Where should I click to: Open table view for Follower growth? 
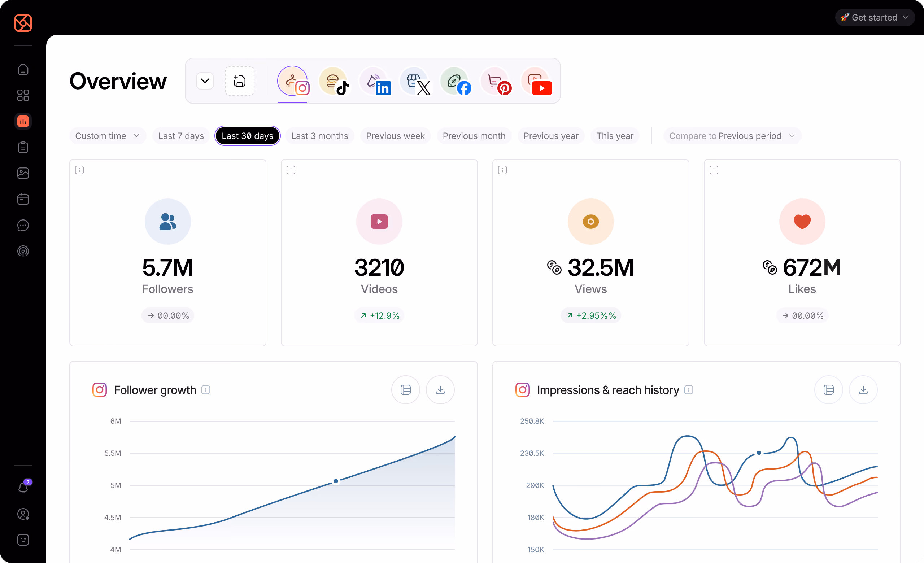[406, 390]
